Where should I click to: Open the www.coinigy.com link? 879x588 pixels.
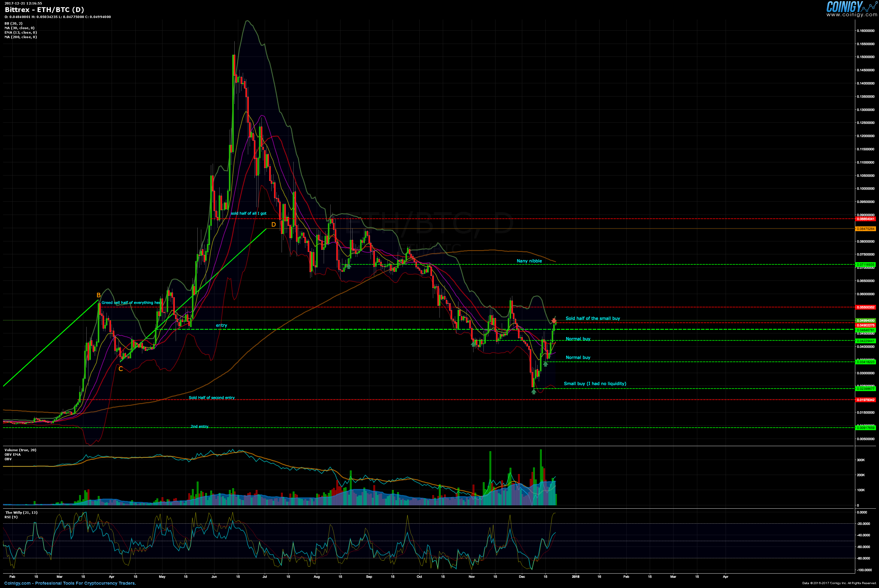pyautogui.click(x=852, y=15)
